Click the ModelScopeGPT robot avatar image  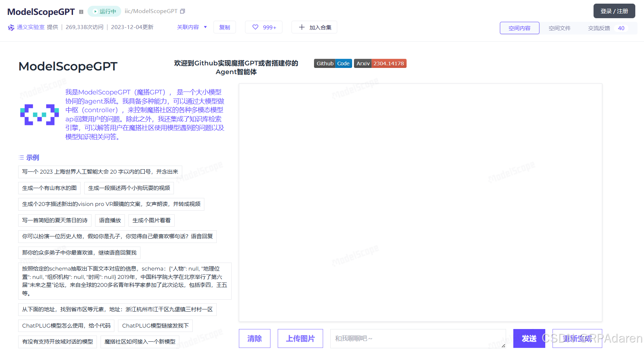coord(40,115)
